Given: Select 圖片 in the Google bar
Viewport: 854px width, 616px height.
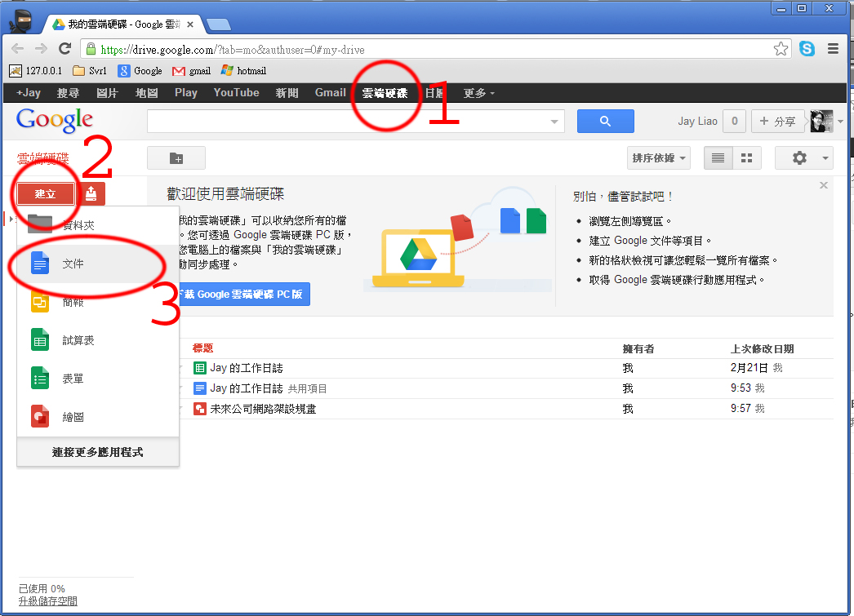Looking at the screenshot, I should (x=107, y=93).
